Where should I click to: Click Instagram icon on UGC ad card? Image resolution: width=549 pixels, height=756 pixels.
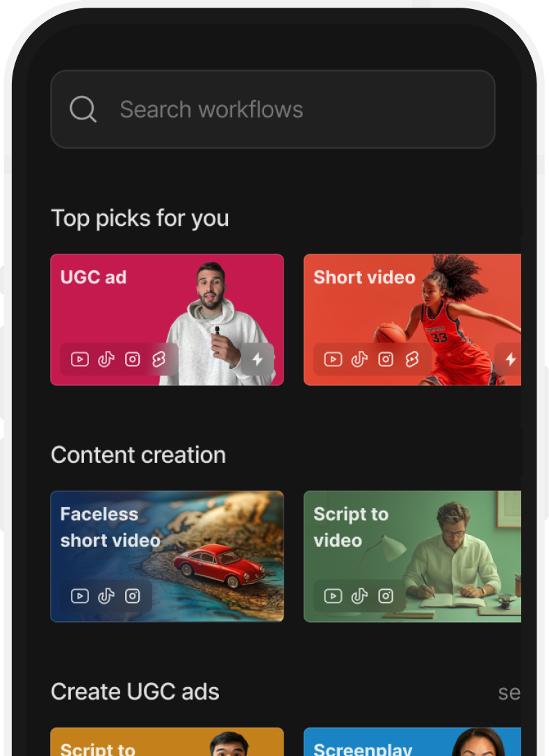(133, 359)
